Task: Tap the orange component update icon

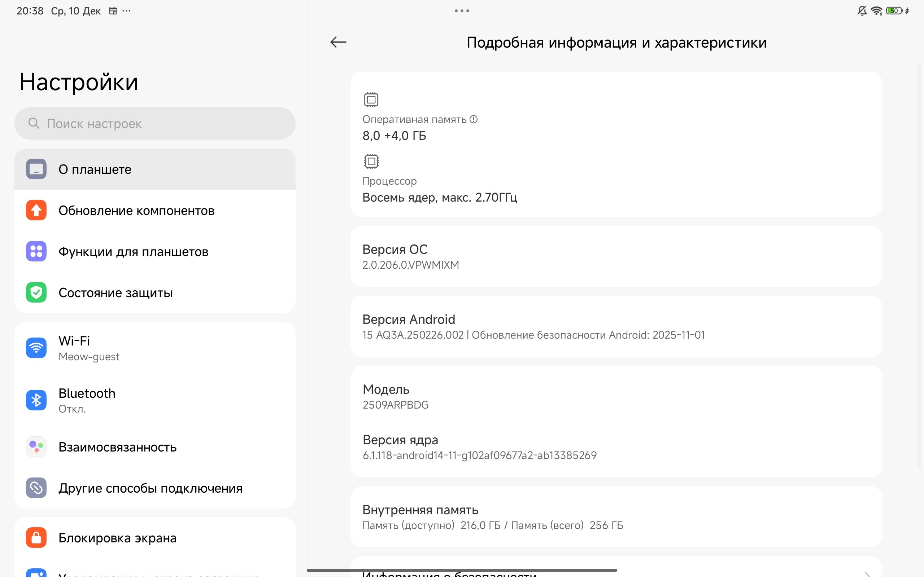Action: tap(36, 210)
